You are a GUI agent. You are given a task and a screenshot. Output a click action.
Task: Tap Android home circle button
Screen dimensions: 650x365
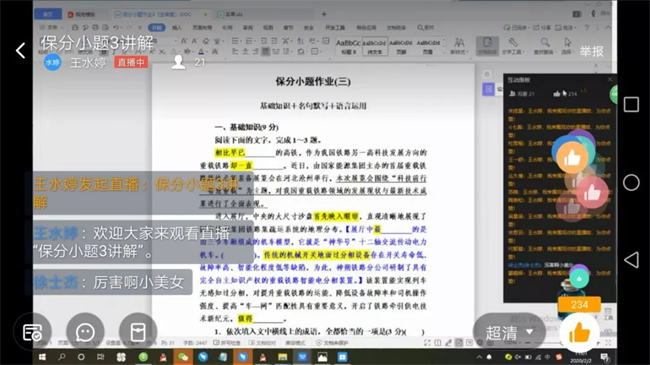pos(631,182)
